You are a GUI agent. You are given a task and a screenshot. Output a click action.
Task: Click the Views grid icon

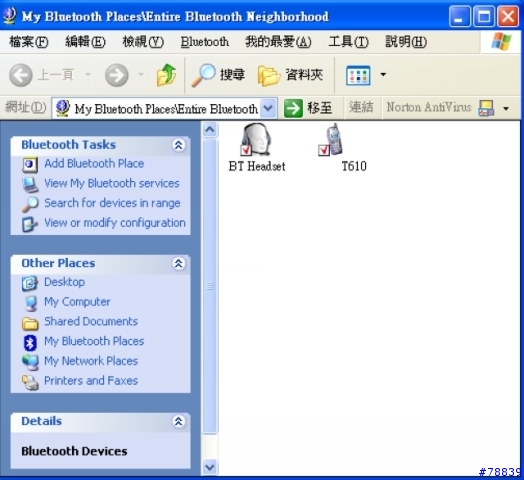click(358, 75)
